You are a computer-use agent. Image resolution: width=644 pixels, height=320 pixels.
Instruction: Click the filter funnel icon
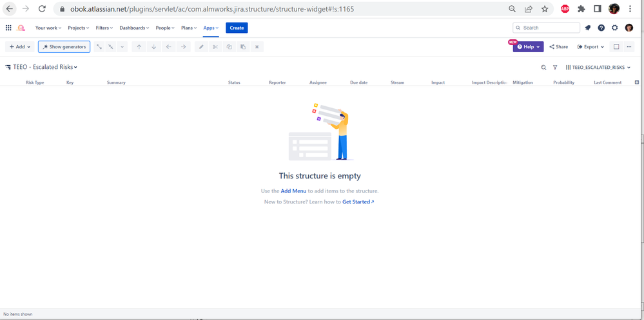555,67
